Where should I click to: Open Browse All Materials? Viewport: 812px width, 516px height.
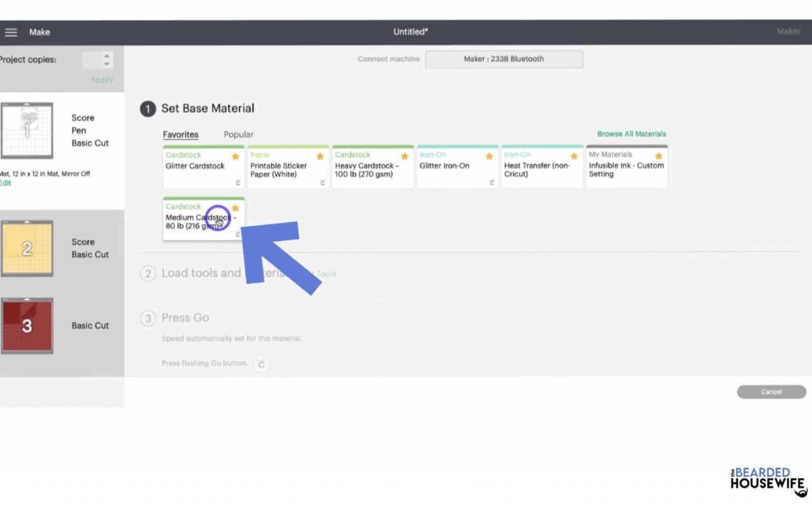pyautogui.click(x=631, y=134)
